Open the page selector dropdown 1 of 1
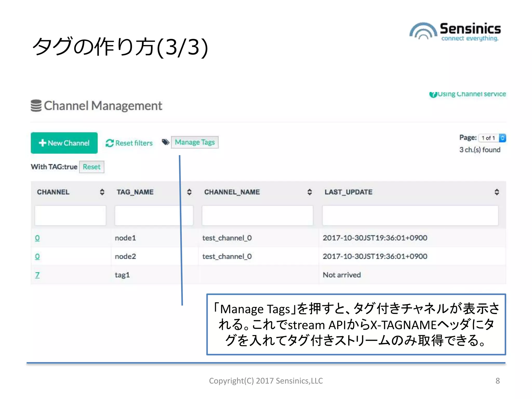Screen dimensions: 532x399 point(492,138)
